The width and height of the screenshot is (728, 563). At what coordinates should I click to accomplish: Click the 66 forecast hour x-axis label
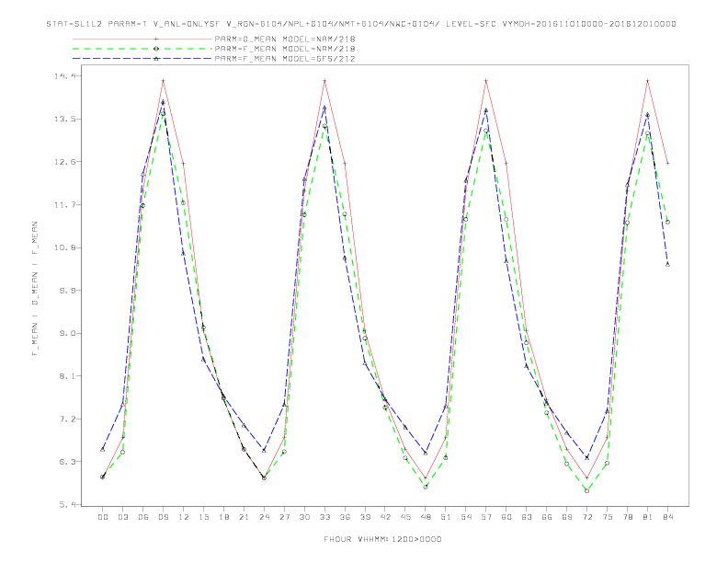[547, 517]
